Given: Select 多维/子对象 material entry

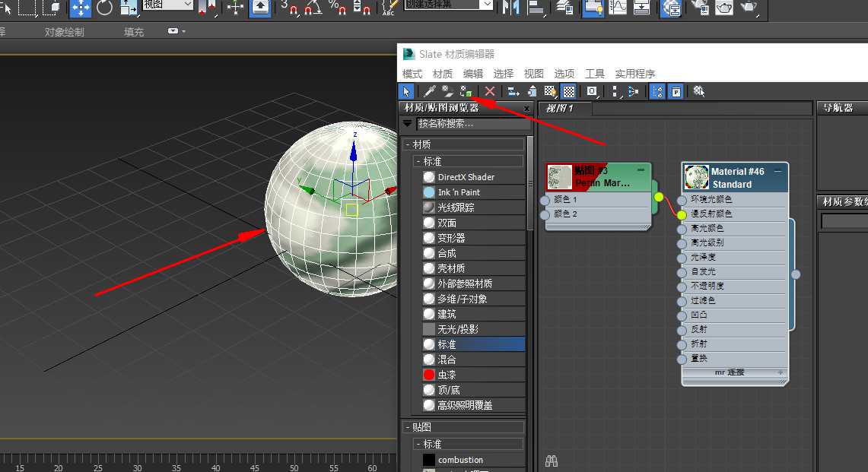Looking at the screenshot, I should (x=473, y=299).
